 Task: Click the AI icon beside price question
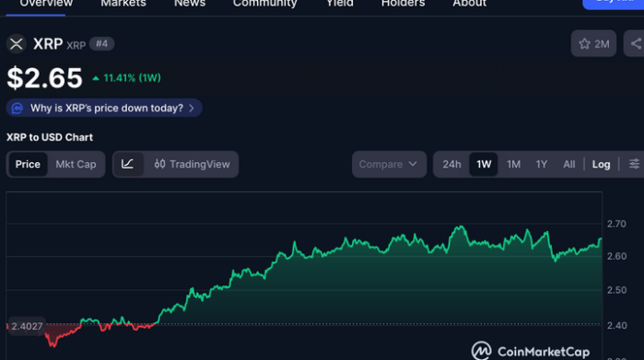(x=18, y=108)
